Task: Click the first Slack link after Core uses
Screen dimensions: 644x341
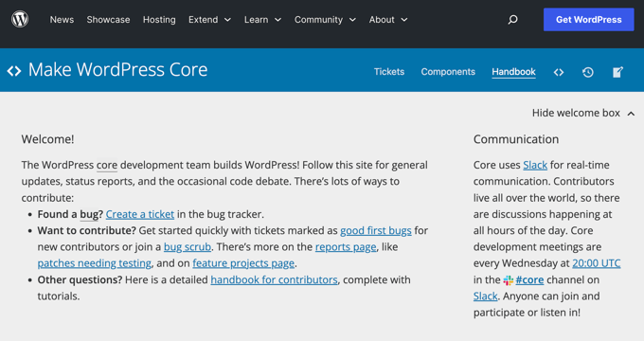Action: click(x=535, y=165)
